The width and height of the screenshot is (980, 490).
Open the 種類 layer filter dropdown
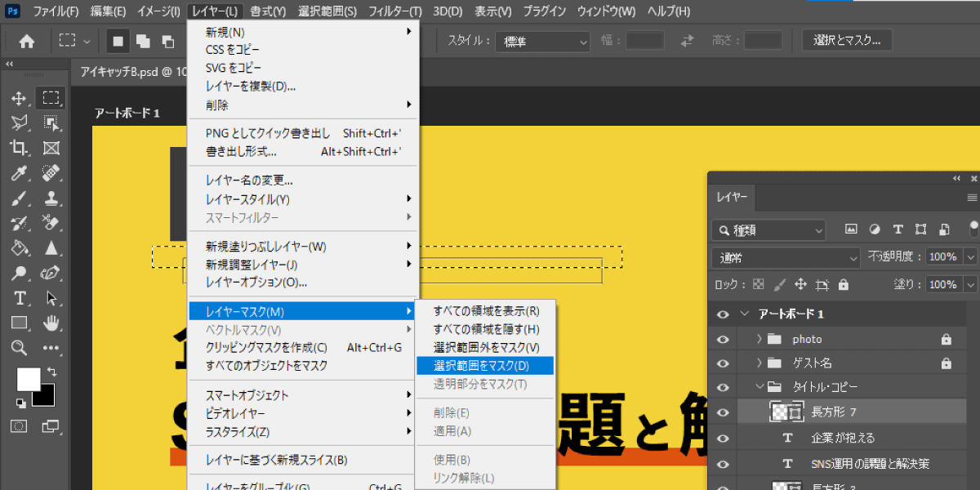pyautogui.click(x=768, y=230)
